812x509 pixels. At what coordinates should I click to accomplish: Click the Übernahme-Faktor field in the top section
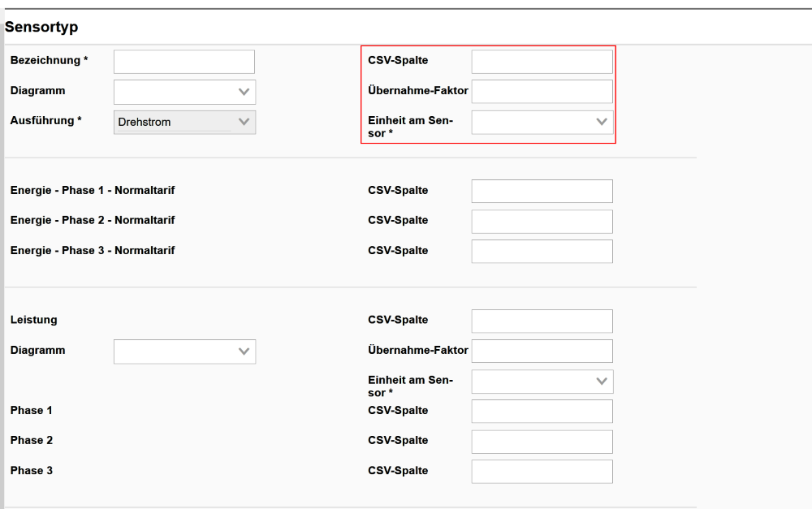(542, 92)
